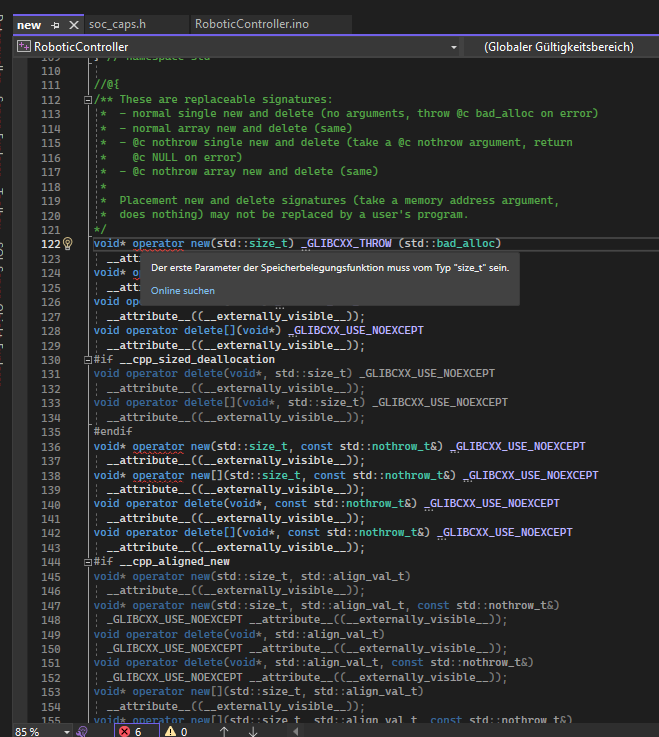Switch to the soc_caps.h tab
The height and width of the screenshot is (737, 659).
coord(116,24)
